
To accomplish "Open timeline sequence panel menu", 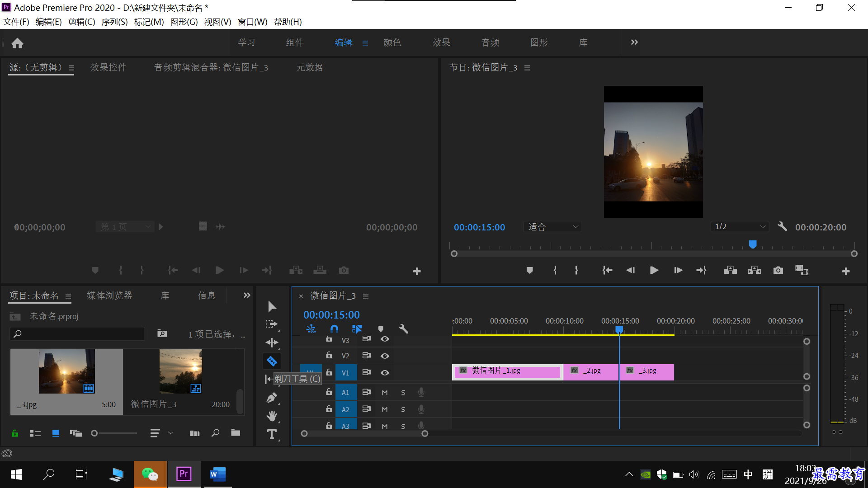I will point(366,296).
